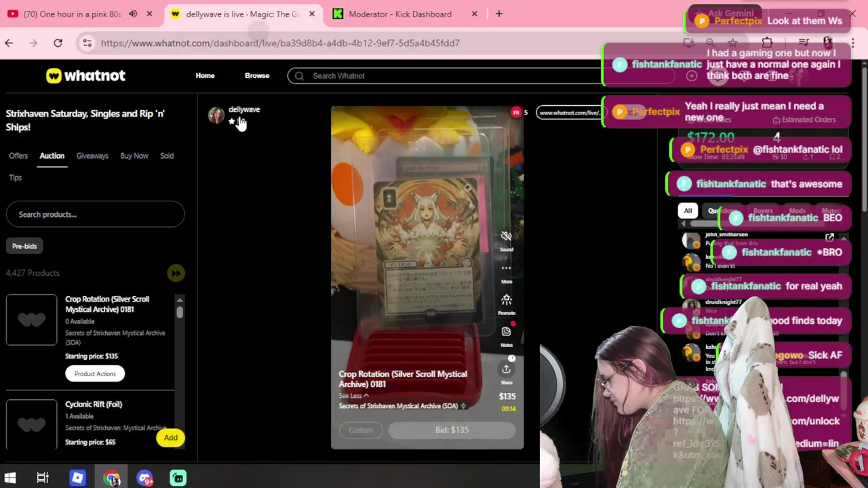The height and width of the screenshot is (488, 868).
Task: Reload the current browser page
Action: pyautogui.click(x=58, y=43)
